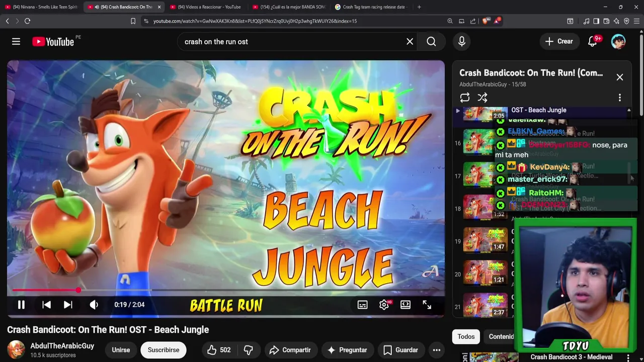
Task: Open the music note playlist icon
Action: [586, 21]
